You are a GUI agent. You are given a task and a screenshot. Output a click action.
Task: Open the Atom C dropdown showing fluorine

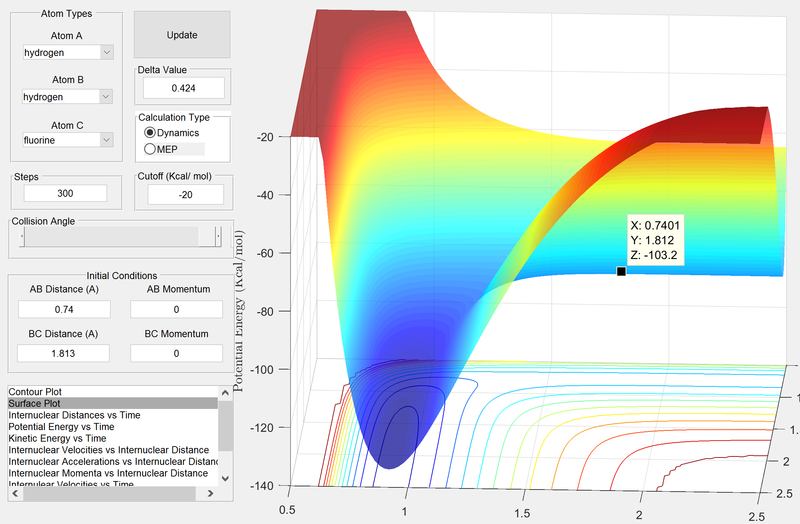pyautogui.click(x=68, y=140)
